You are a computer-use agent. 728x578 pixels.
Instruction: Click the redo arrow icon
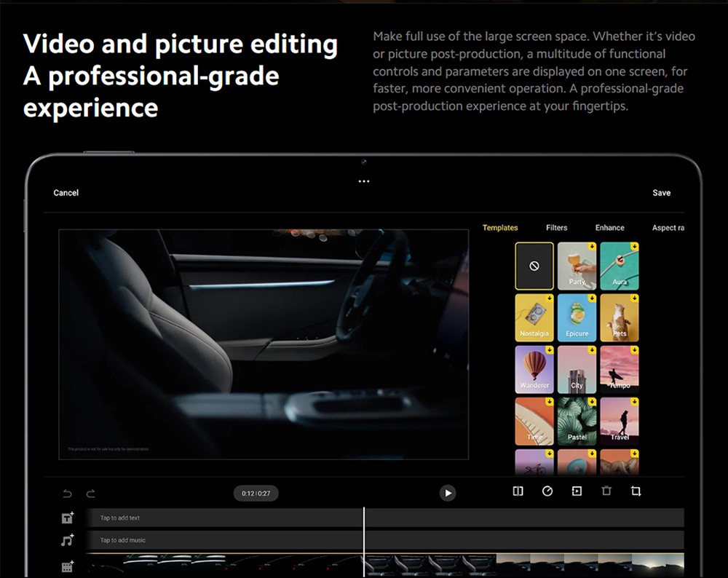[x=91, y=494]
